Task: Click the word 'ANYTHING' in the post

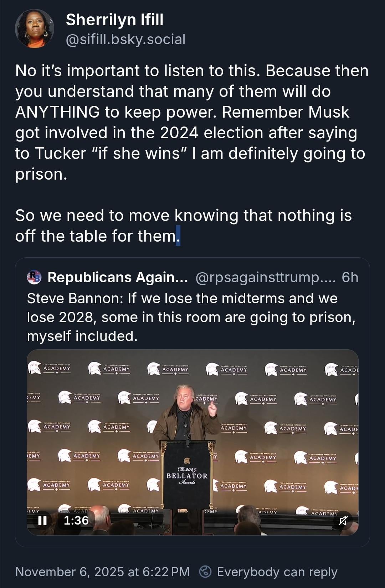Action: tap(57, 112)
